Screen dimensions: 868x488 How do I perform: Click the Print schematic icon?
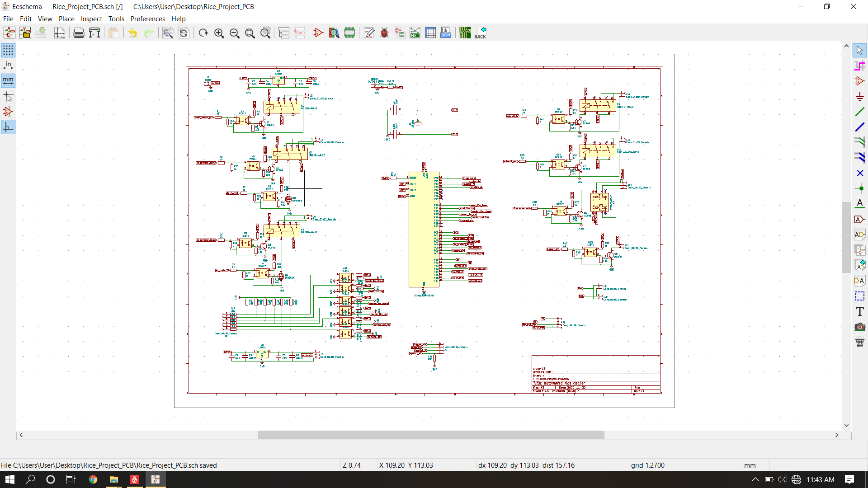click(x=79, y=33)
